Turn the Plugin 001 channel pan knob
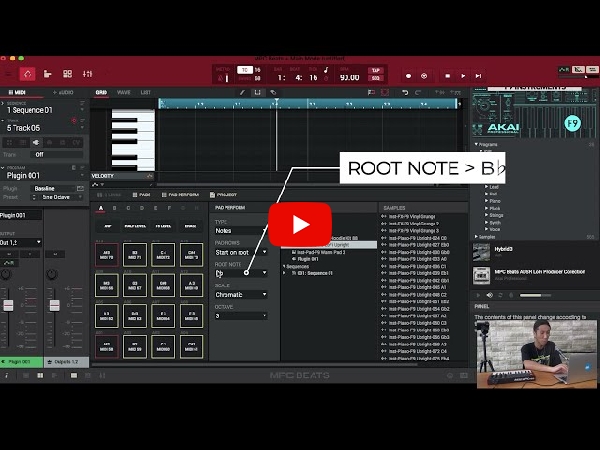 coord(6,274)
